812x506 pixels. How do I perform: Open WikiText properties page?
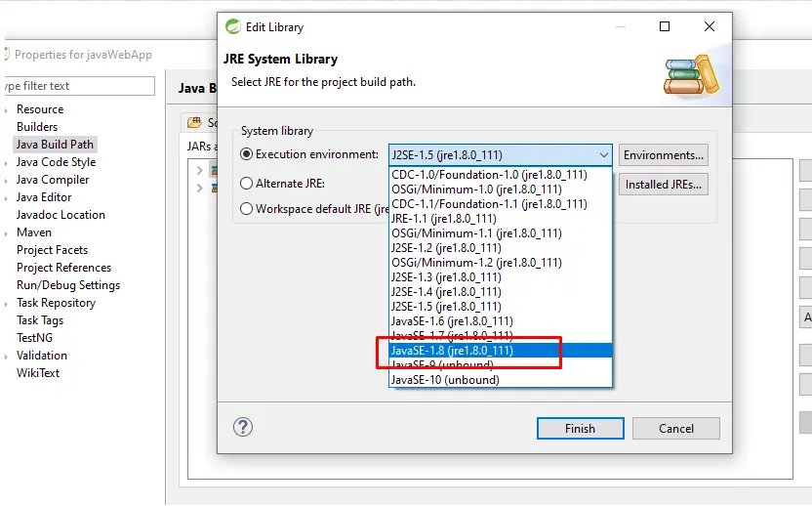[x=38, y=373]
